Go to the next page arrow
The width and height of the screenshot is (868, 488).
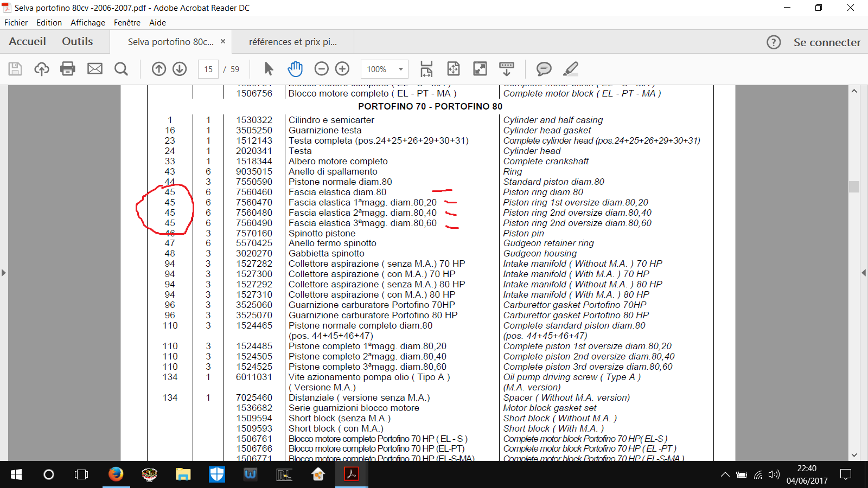tap(180, 69)
